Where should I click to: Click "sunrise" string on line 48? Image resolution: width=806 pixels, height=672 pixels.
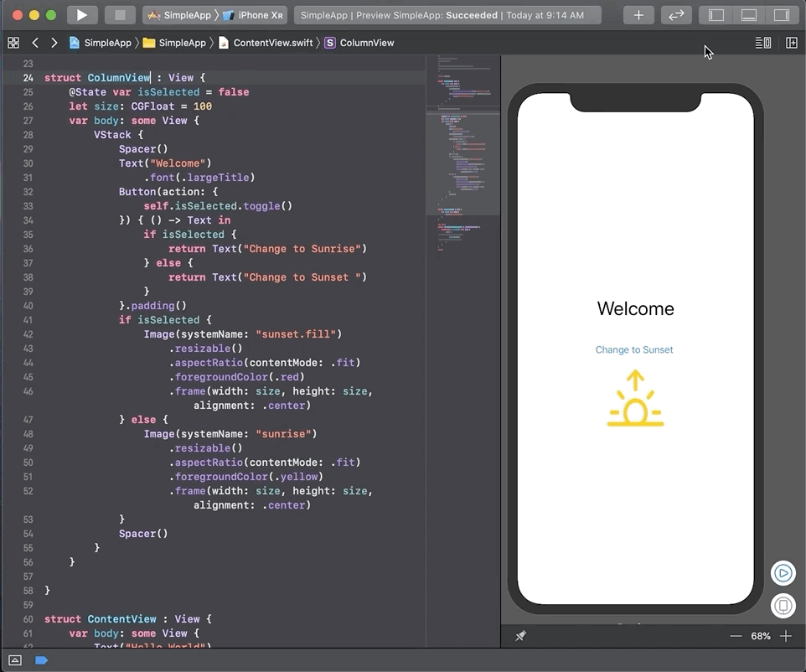283,434
